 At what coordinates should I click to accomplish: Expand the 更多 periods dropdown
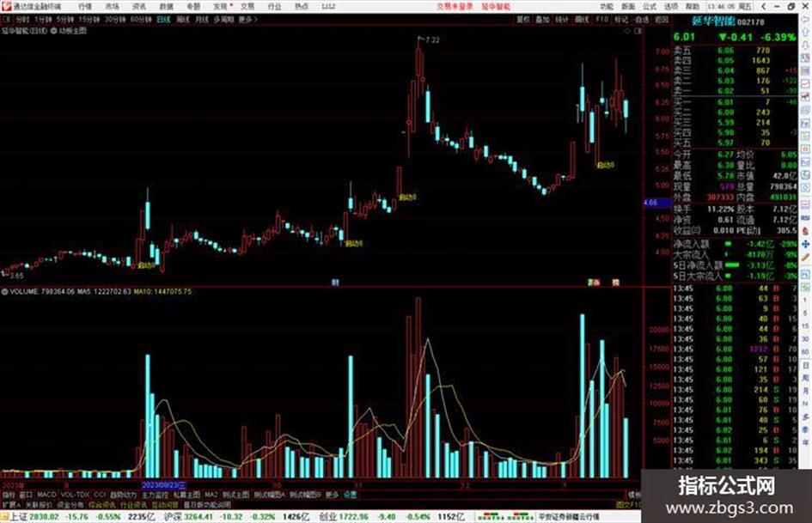[x=247, y=19]
